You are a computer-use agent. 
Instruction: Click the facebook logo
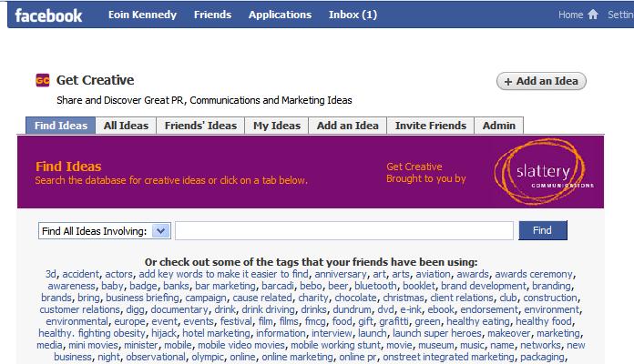click(48, 15)
